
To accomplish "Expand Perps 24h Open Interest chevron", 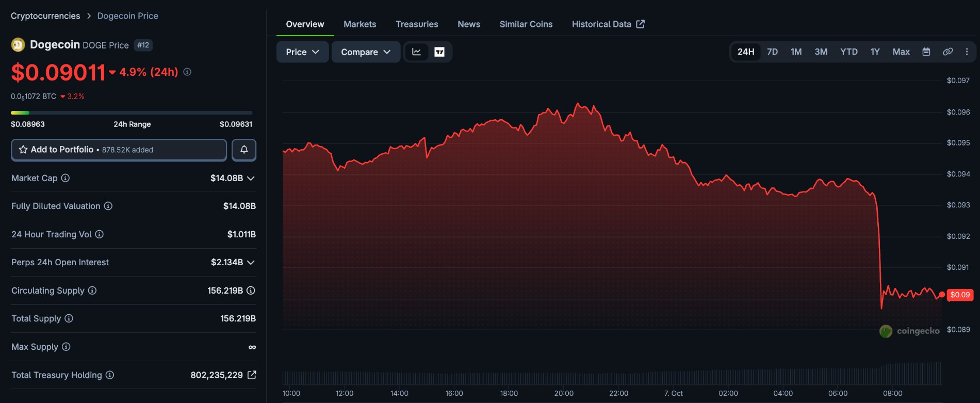I will 251,263.
